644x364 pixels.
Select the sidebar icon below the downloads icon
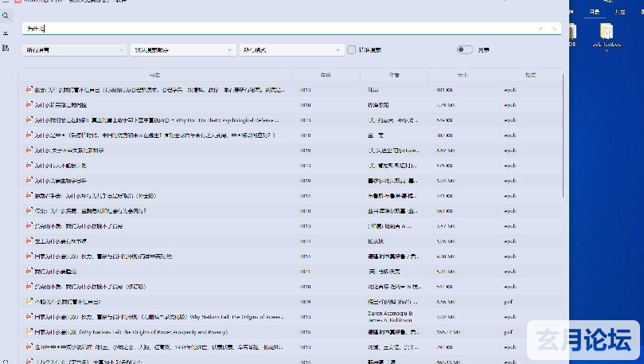[x=6, y=48]
